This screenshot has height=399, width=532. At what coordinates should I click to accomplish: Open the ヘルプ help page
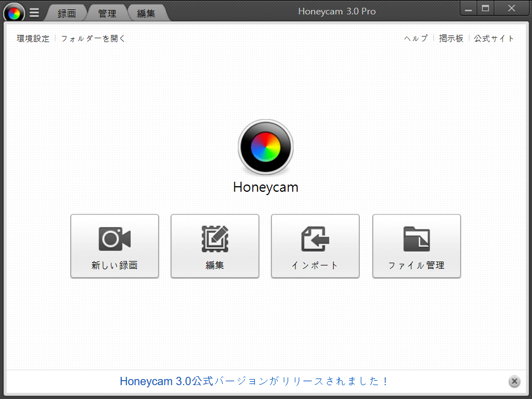click(415, 38)
